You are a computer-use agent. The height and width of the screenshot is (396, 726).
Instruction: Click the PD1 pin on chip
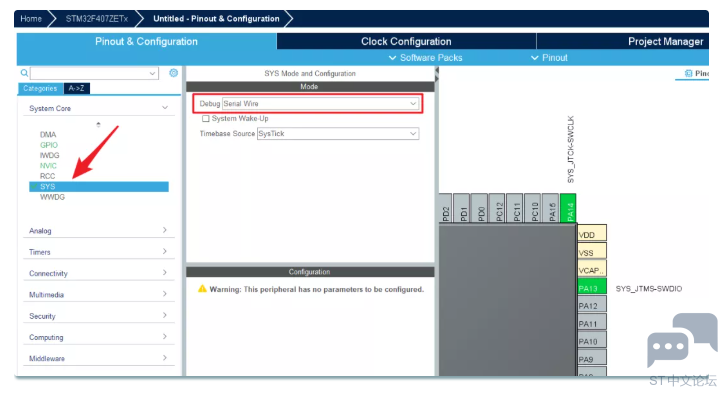tap(462, 208)
